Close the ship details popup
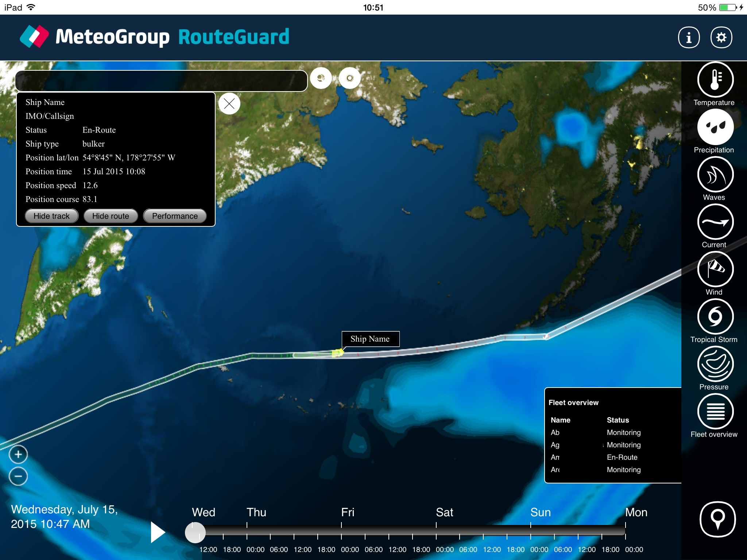 pyautogui.click(x=229, y=104)
